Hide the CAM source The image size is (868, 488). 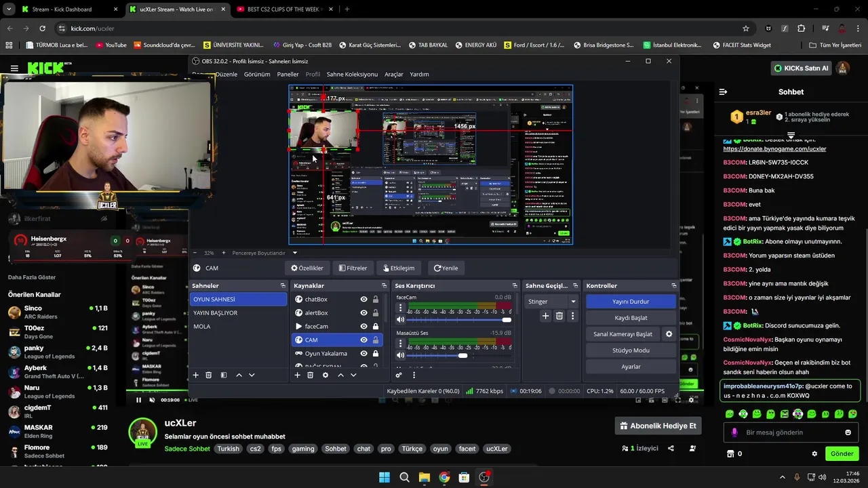(364, 340)
